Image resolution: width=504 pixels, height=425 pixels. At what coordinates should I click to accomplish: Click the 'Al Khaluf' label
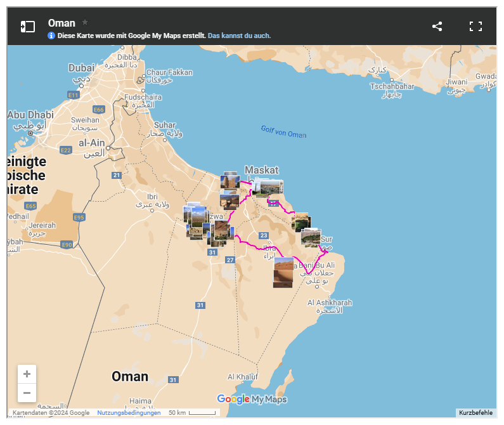click(x=243, y=377)
